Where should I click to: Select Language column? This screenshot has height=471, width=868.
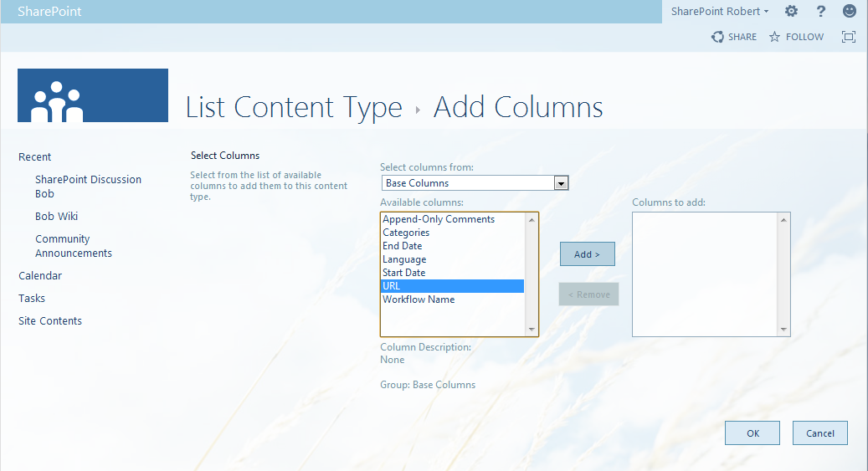pos(453,259)
